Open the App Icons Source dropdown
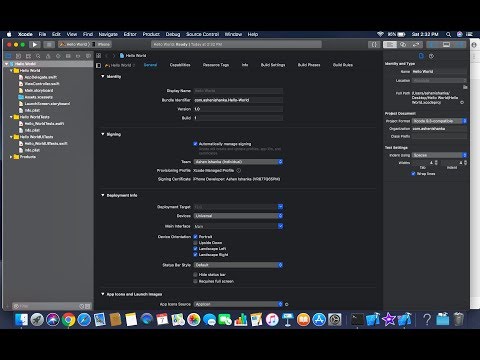 pyautogui.click(x=238, y=304)
